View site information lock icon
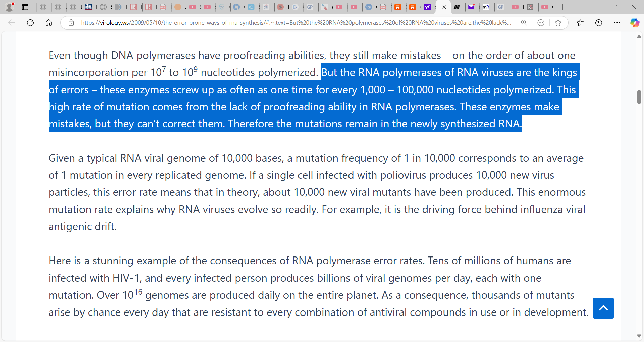 coord(71,23)
